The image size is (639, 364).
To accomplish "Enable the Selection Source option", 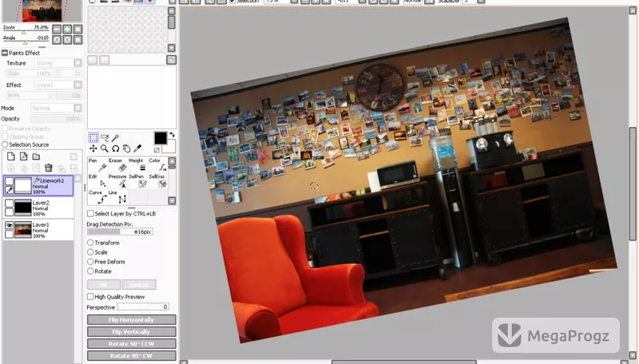I will (x=5, y=144).
